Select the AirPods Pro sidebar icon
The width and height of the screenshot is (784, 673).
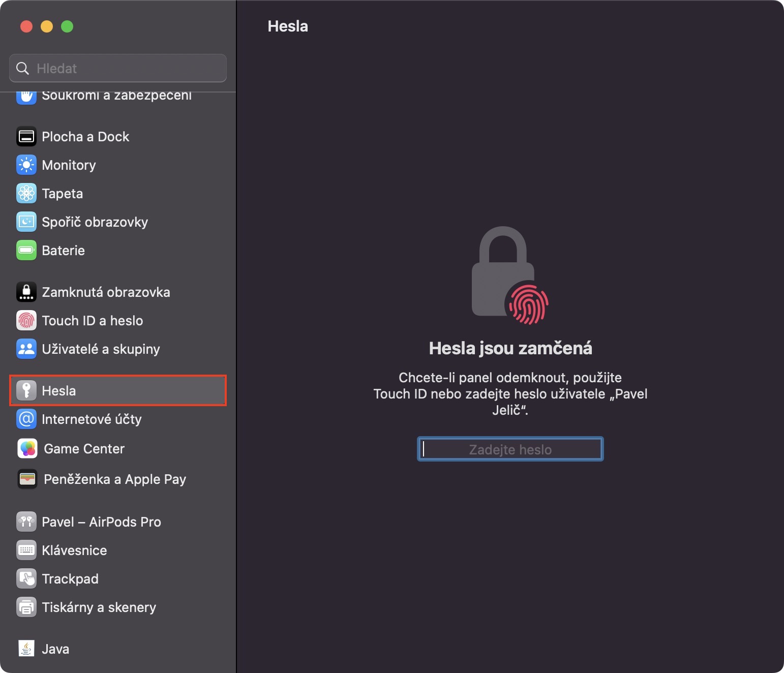[x=26, y=522]
